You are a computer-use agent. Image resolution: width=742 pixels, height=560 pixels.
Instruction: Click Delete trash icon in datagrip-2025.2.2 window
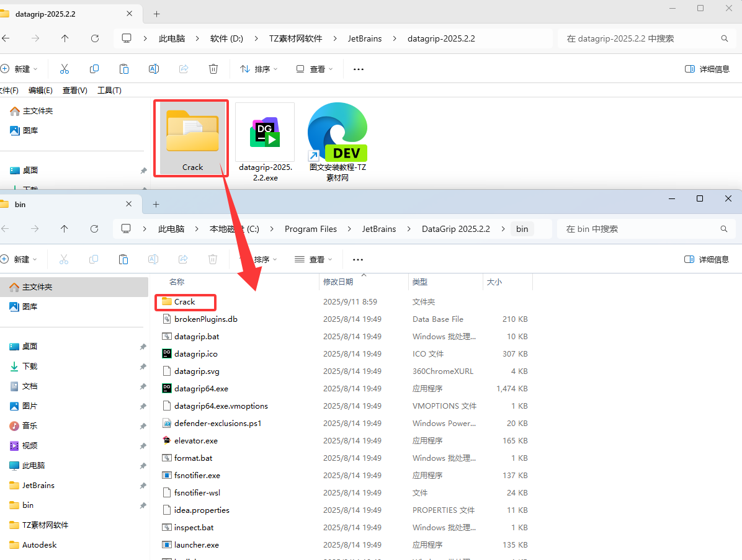coord(213,69)
